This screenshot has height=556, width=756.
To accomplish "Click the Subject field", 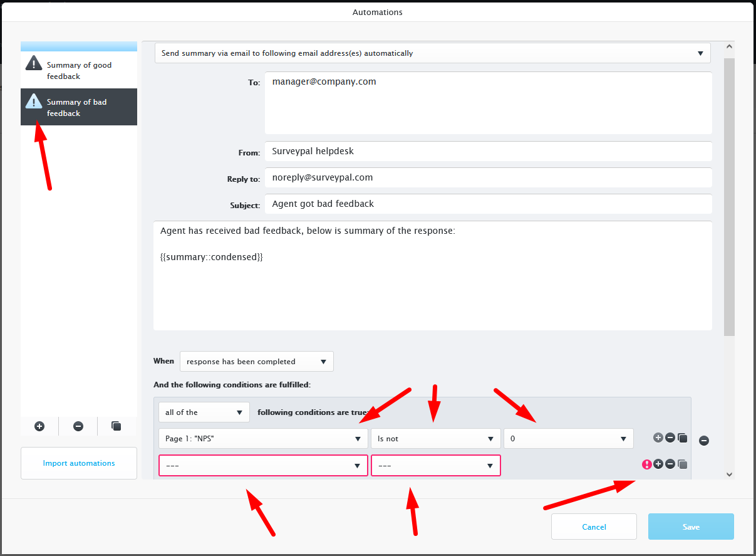I will tap(488, 204).
